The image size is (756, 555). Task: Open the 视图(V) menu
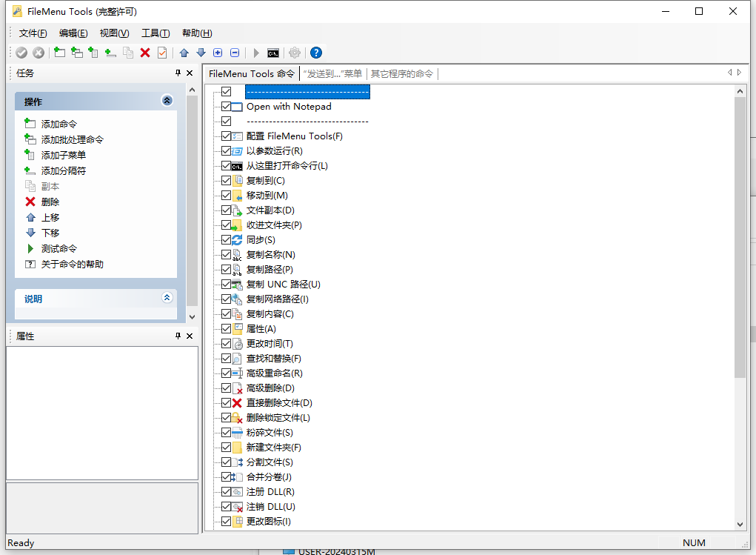114,33
